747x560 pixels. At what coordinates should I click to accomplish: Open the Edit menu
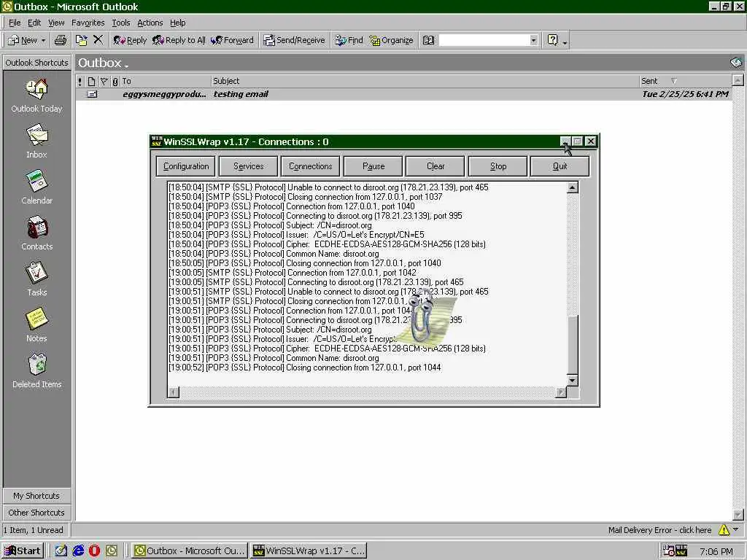pos(34,23)
